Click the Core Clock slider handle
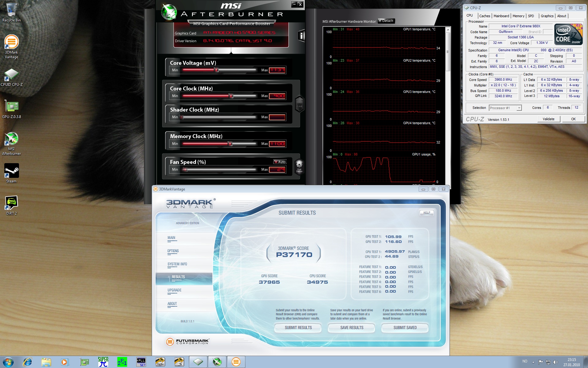 [231, 96]
